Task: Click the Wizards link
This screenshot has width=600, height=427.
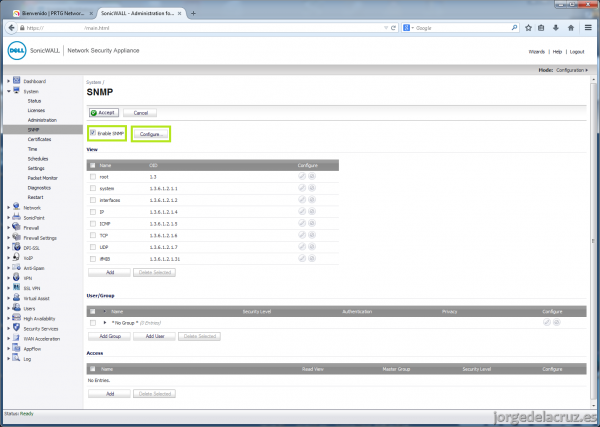Action: (x=536, y=52)
